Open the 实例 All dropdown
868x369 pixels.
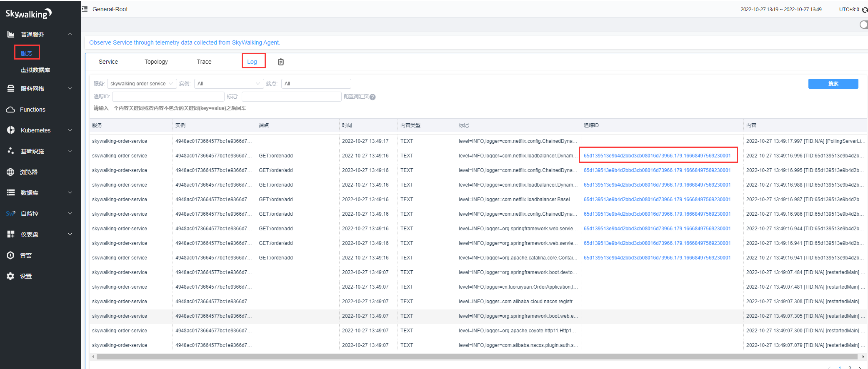click(229, 84)
